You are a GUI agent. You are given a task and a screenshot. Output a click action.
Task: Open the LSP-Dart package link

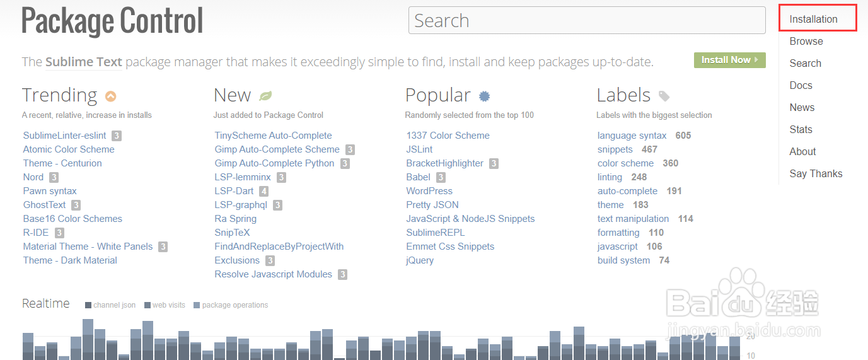pos(234,191)
